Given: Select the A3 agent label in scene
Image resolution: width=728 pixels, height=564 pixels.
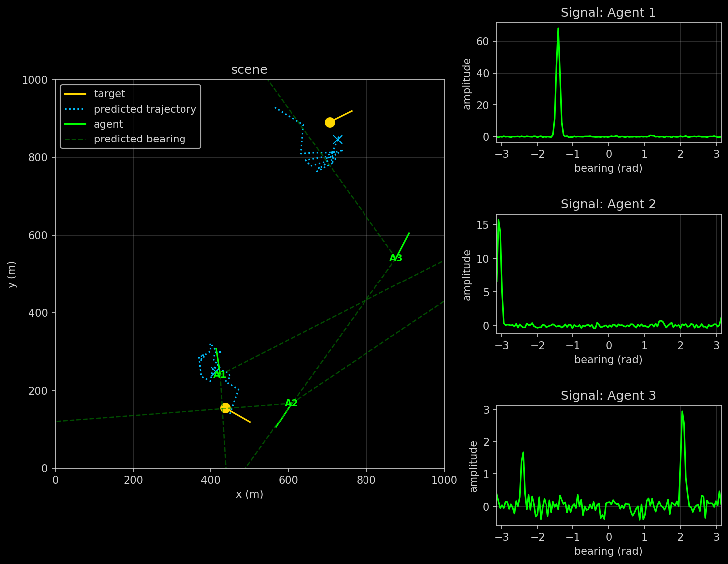Looking at the screenshot, I should [x=396, y=258].
